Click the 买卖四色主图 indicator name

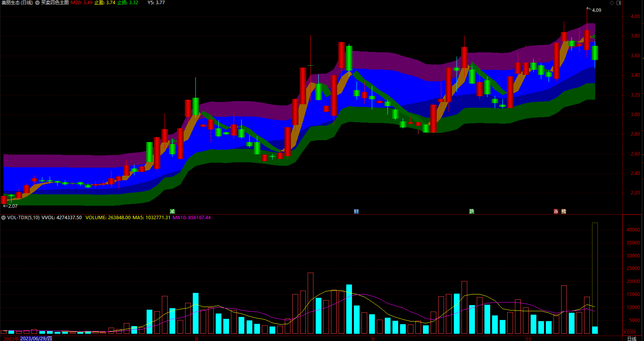pos(55,3)
